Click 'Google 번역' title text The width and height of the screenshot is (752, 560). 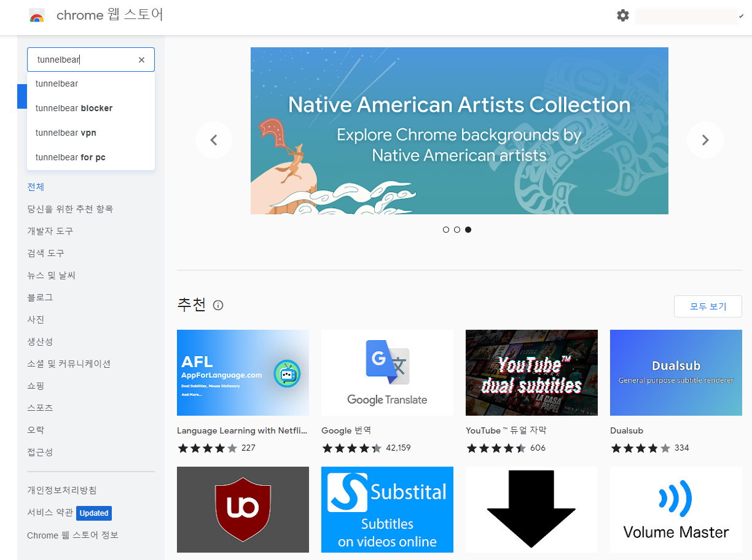(347, 430)
